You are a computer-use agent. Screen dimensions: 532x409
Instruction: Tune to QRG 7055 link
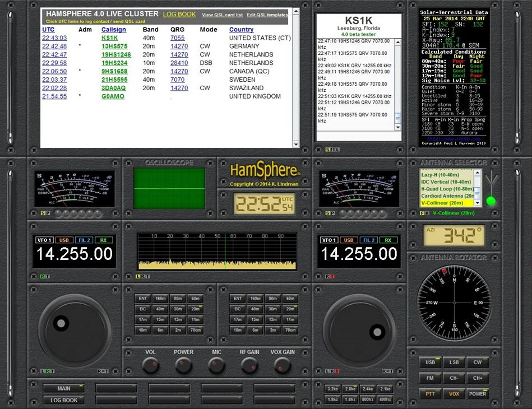coord(178,38)
